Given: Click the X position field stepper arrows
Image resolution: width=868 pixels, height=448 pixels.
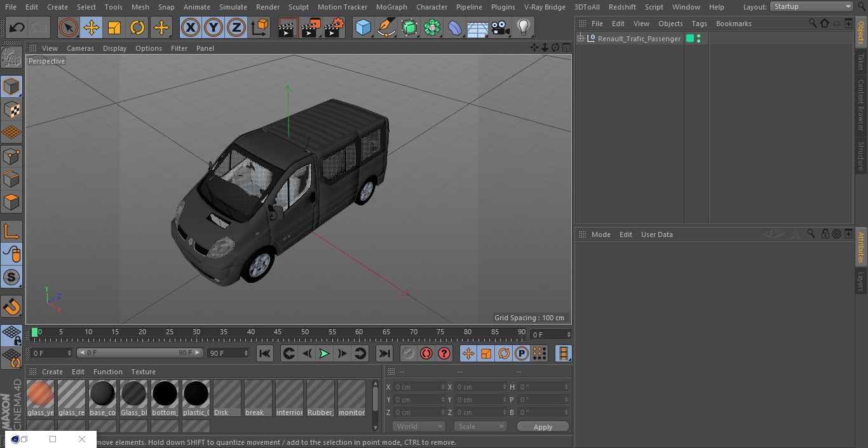Looking at the screenshot, I should pos(443,386).
